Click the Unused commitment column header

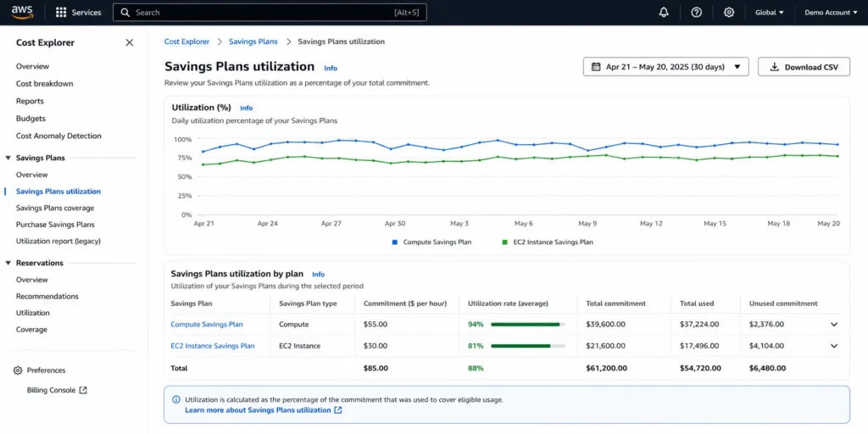tap(783, 303)
